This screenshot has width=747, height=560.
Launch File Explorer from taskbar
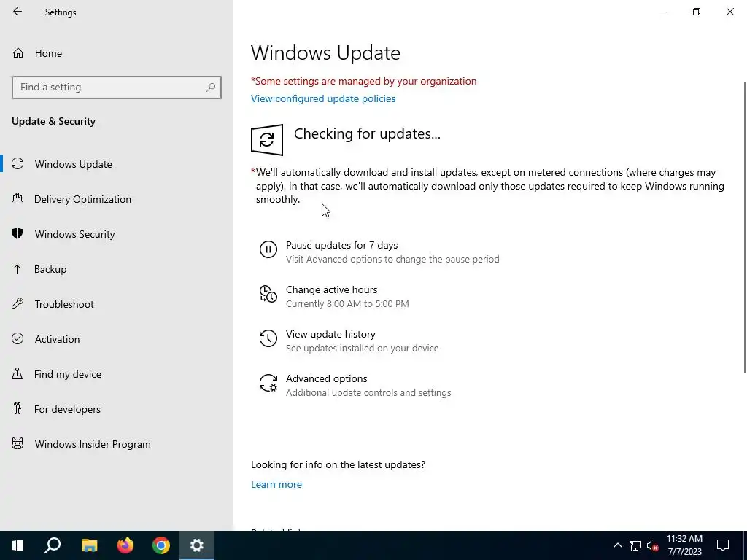90,545
